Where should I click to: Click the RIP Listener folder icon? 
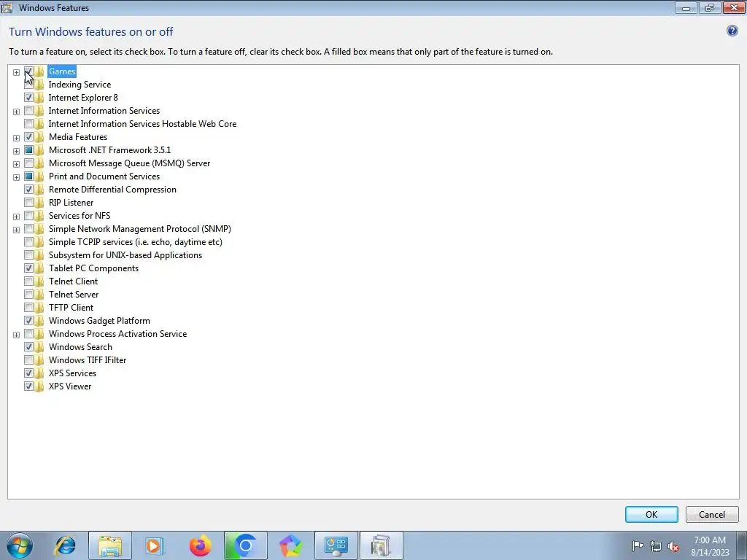[x=39, y=203]
